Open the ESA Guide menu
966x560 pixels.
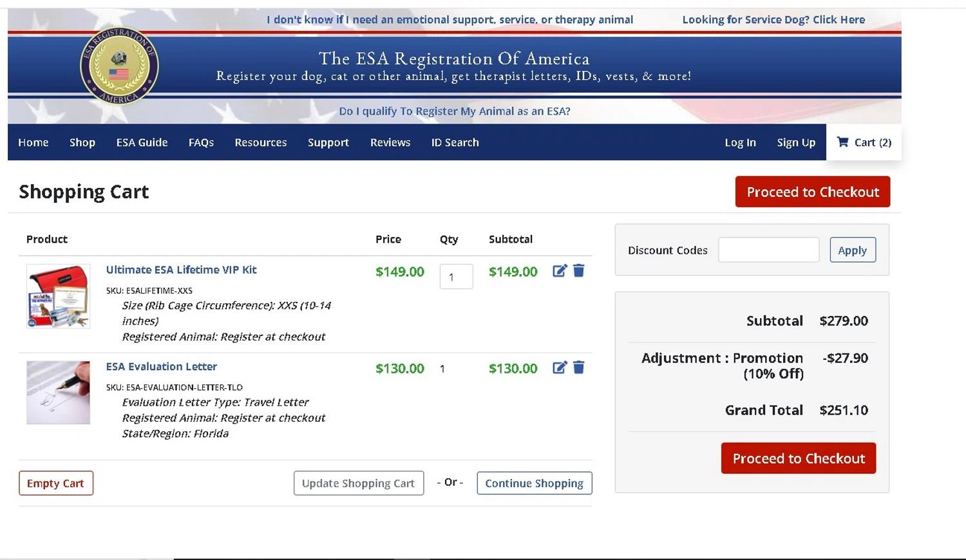coord(142,142)
